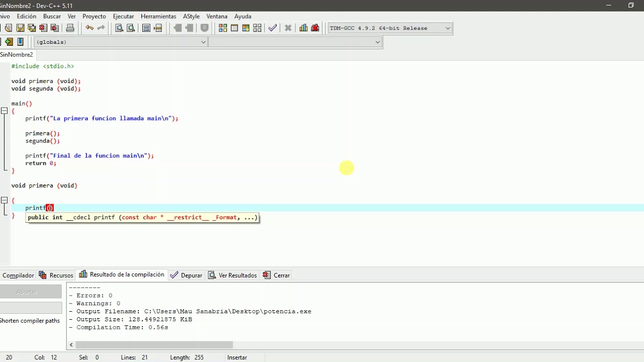Compile the program with the colored squares icon

223,28
